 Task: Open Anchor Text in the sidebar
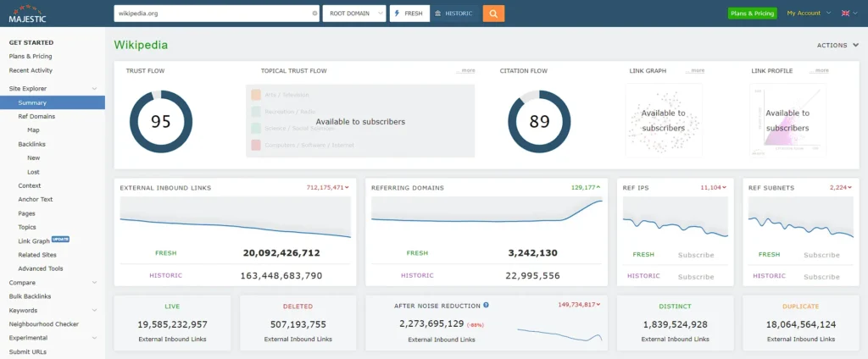(36, 199)
